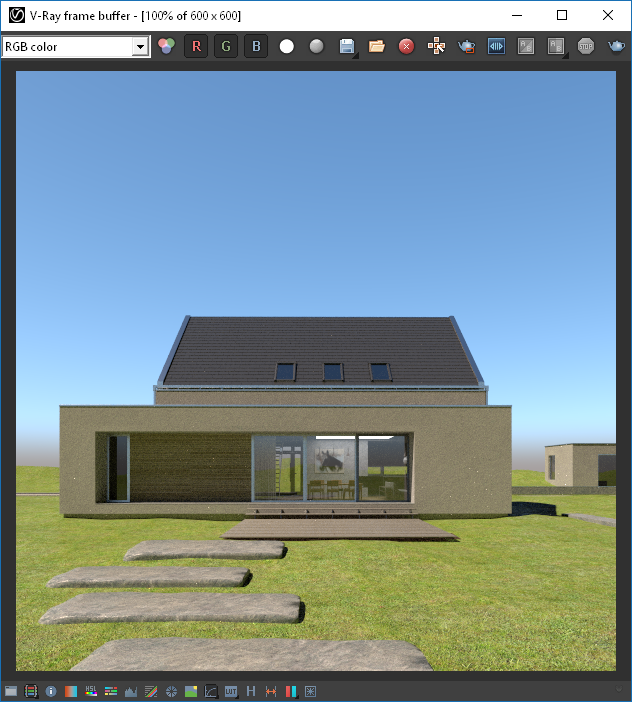Screen dimensions: 632x702
Task: View pixel information
Action: tap(51, 691)
